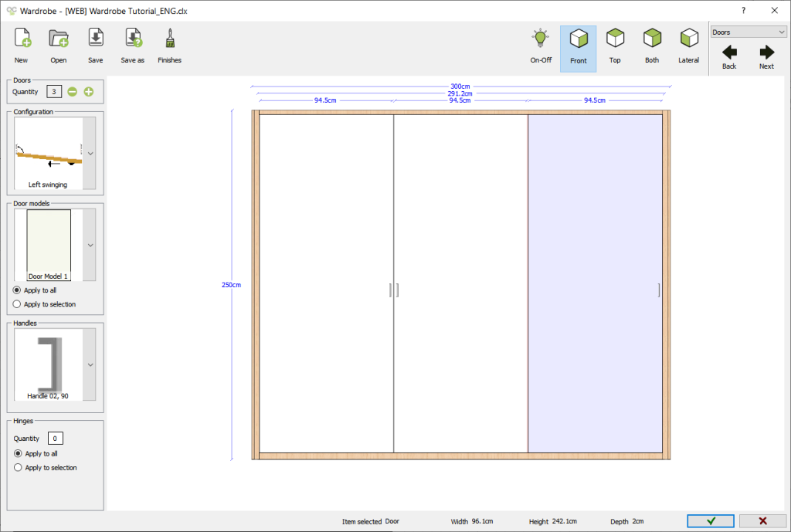This screenshot has width=791, height=532.
Task: Click the 291.2cm inner width dimension
Action: [460, 93]
